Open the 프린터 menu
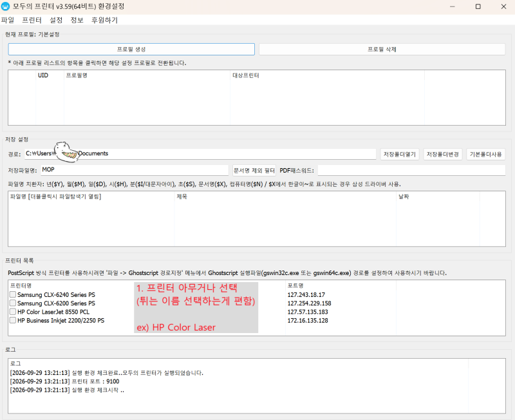Screen dimensions: 515x420 pos(32,20)
